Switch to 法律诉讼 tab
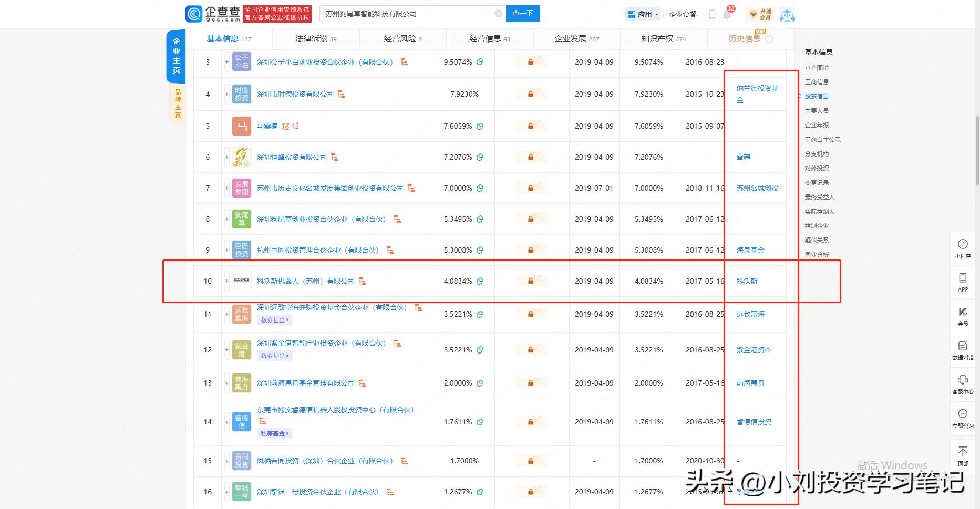980x509 pixels. (x=316, y=39)
